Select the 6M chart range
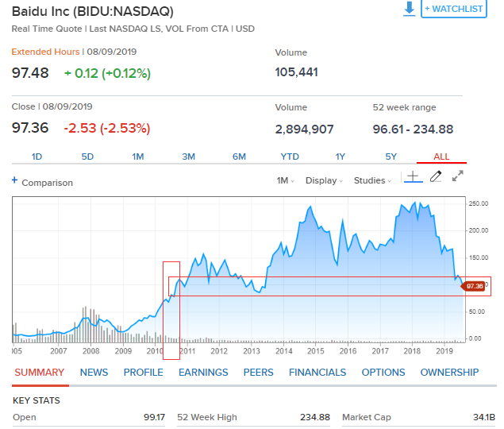Viewport: 504px width, 429px height. [239, 157]
